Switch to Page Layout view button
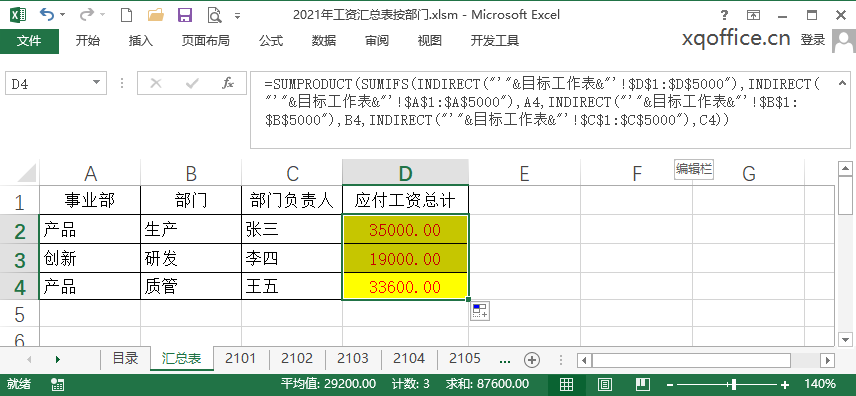Screen dimensions: 856x396 click(605, 384)
